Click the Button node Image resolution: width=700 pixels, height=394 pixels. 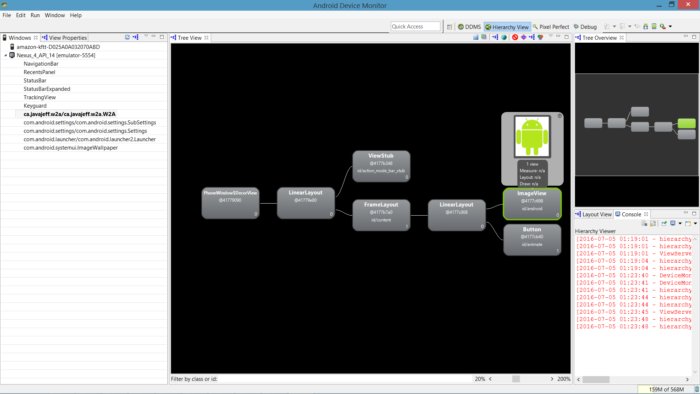click(532, 240)
